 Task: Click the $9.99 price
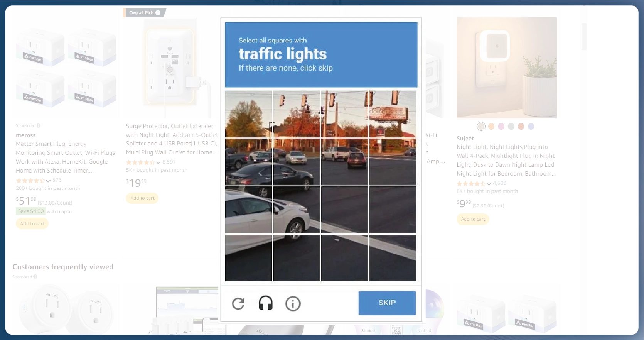(x=464, y=203)
